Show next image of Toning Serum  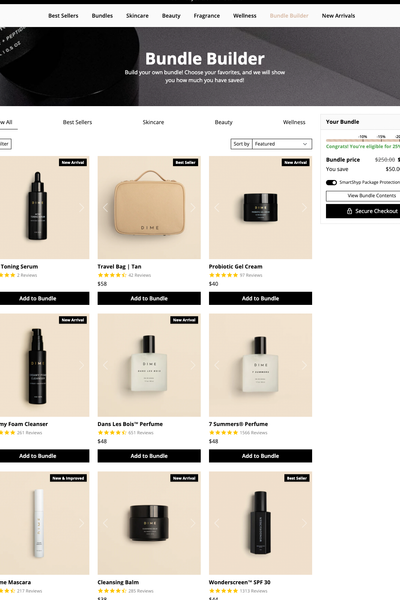[81, 208]
